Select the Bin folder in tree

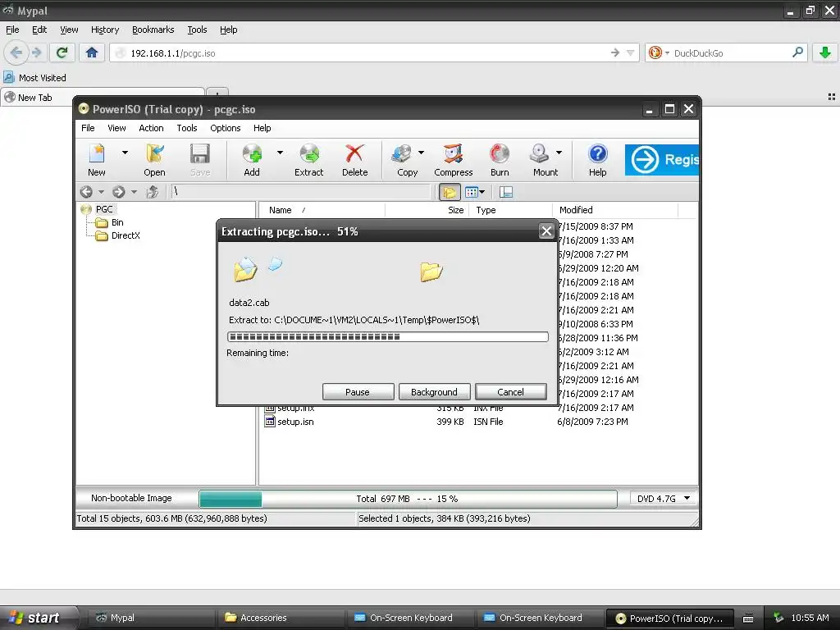pos(117,222)
